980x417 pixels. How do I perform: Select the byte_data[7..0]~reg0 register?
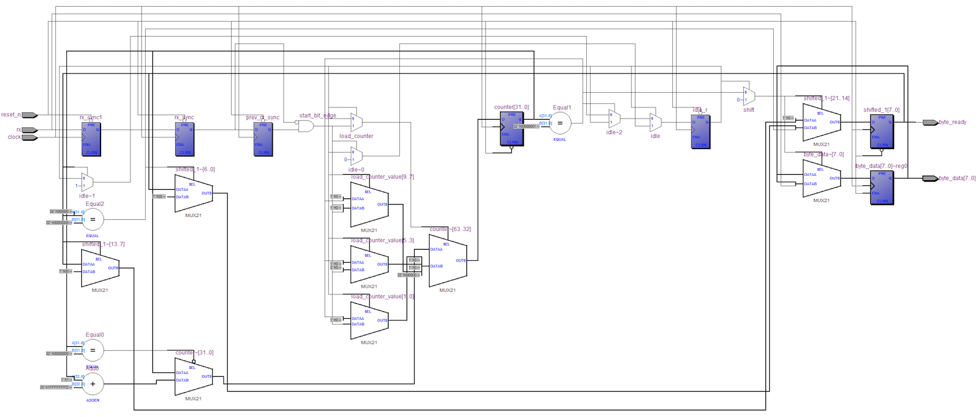pyautogui.click(x=882, y=187)
